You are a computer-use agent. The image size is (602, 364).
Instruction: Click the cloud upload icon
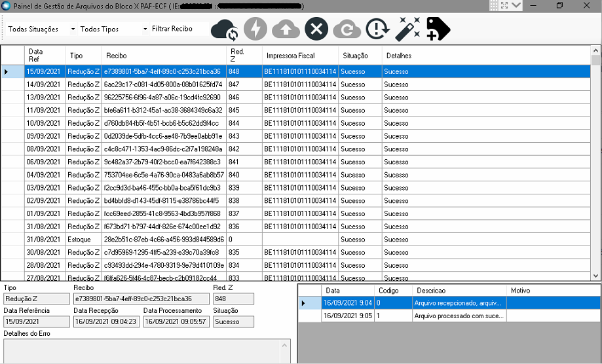pyautogui.click(x=286, y=29)
